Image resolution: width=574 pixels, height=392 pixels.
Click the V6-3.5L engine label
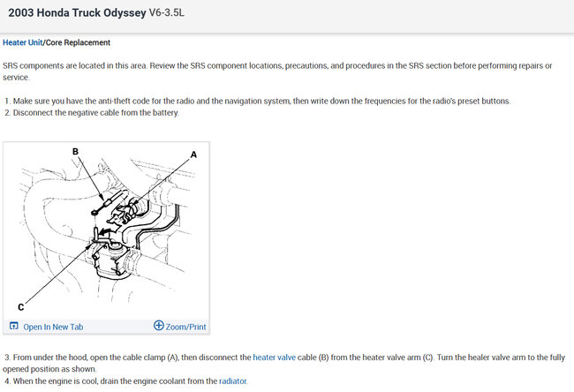pyautogui.click(x=166, y=13)
